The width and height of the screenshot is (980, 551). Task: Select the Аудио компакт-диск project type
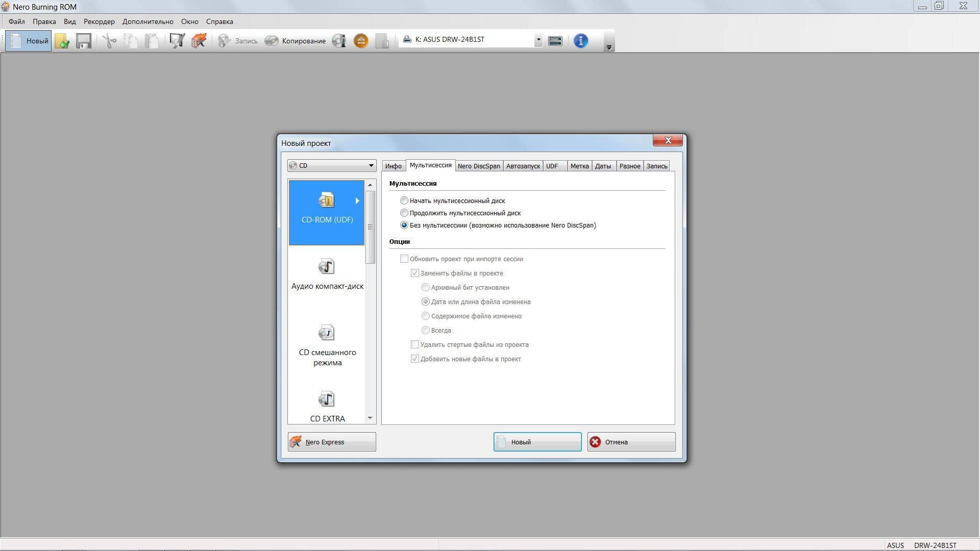pos(327,275)
